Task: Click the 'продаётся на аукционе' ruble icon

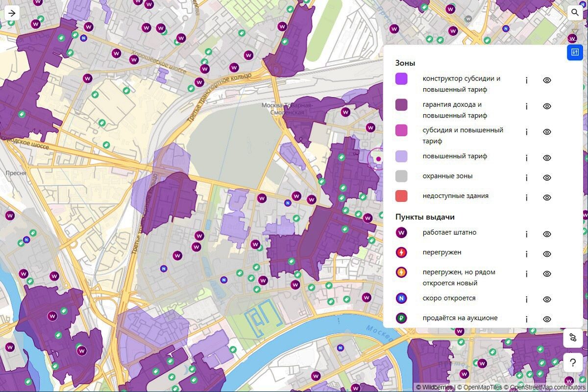Action: 401,318
